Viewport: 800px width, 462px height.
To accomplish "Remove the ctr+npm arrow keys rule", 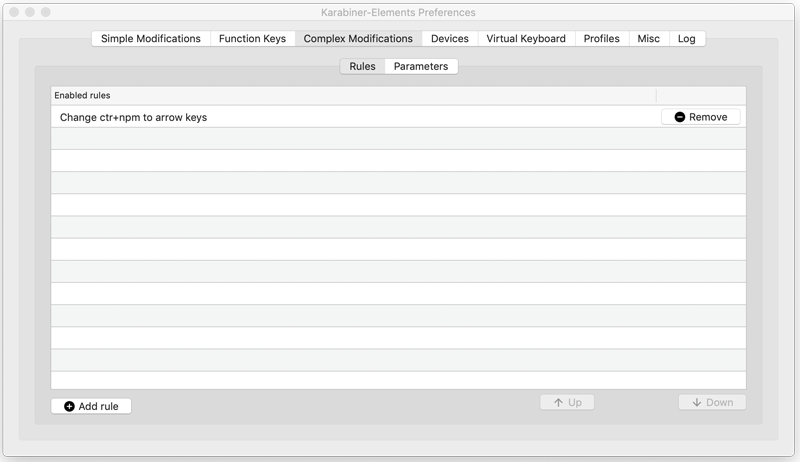I will [701, 117].
